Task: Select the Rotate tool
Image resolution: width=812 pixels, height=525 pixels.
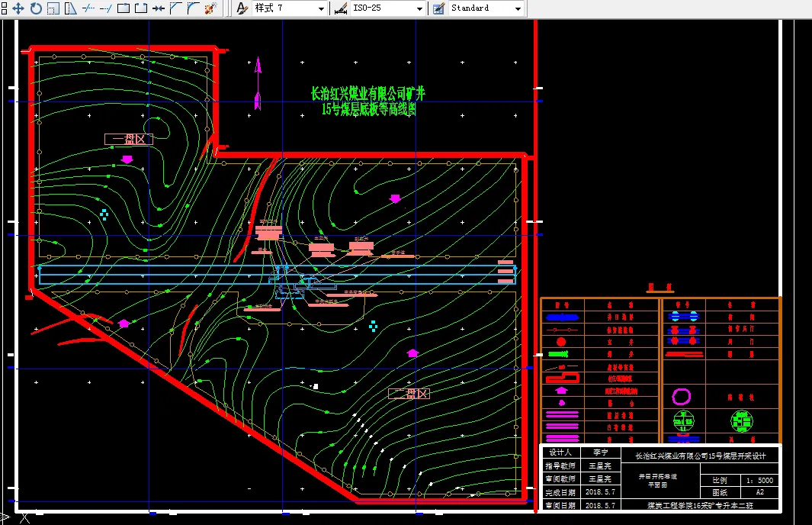Action: [36, 8]
